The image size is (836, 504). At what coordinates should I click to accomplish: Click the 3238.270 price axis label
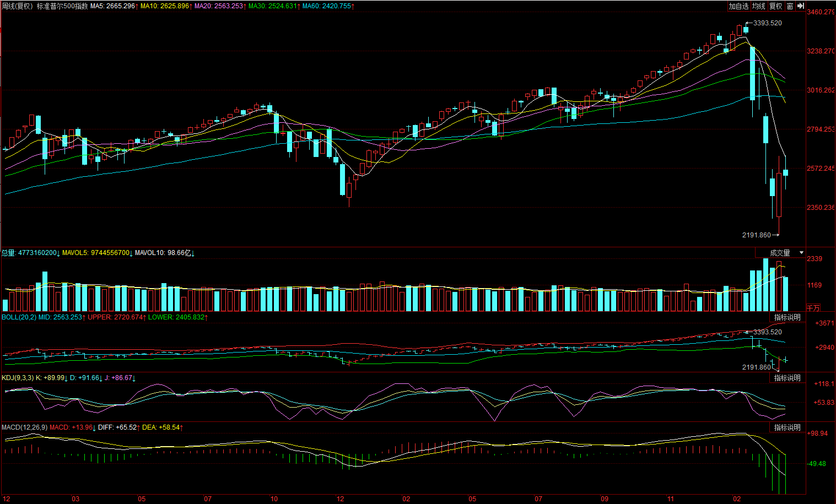point(821,51)
